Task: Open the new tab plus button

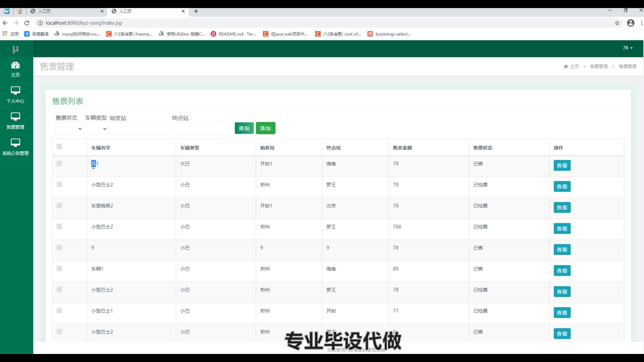Action: coord(196,11)
